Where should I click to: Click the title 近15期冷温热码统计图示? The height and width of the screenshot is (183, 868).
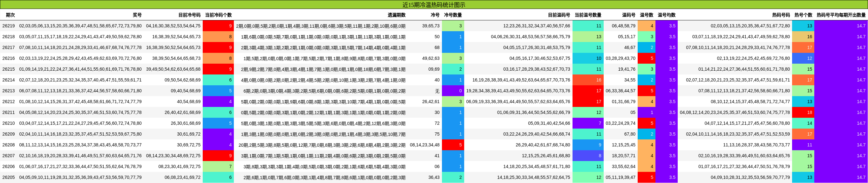(434, 5)
